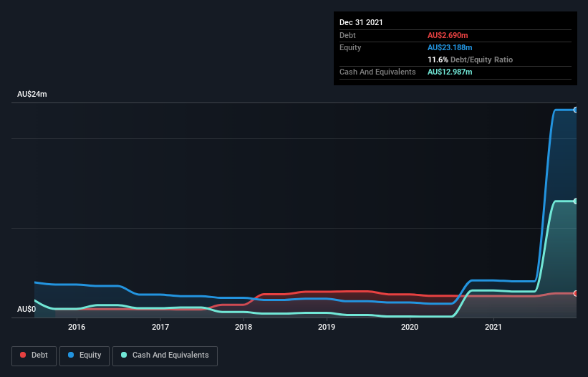This screenshot has width=588, height=377.
Task: Click the blue Equity legend dot
Action: pos(71,355)
